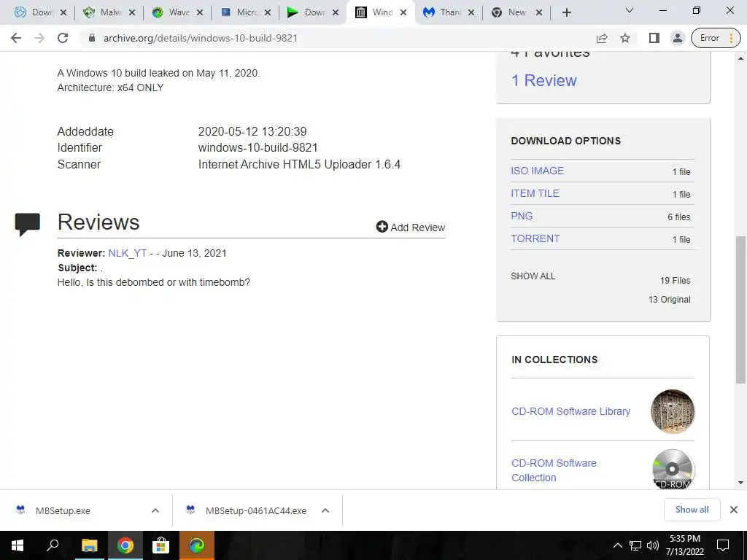
Task: Open the Chrome profile avatar
Action: [x=678, y=38]
